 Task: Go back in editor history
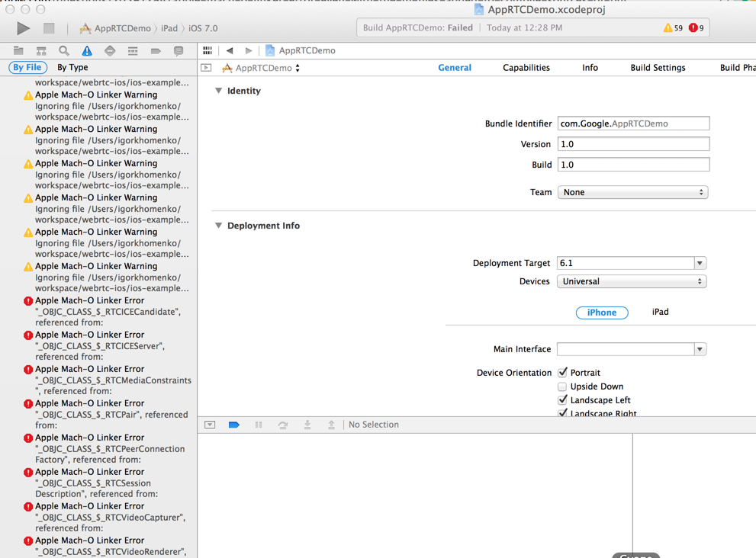[230, 50]
